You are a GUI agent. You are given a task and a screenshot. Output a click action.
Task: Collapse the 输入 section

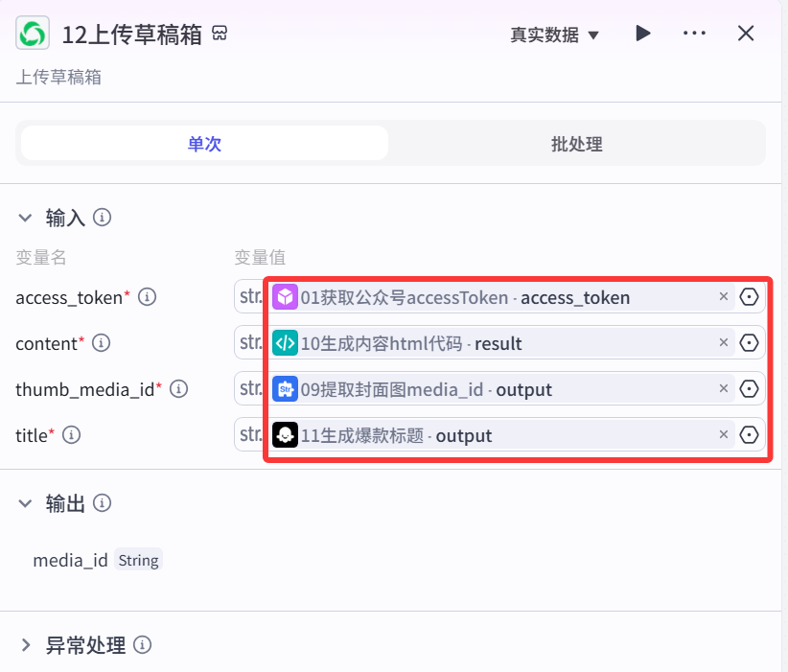25,218
